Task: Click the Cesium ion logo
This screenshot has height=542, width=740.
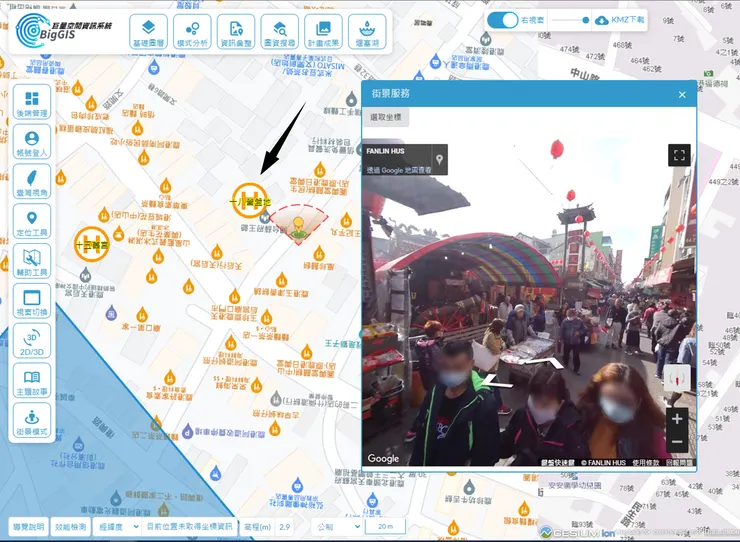Action: [578, 533]
